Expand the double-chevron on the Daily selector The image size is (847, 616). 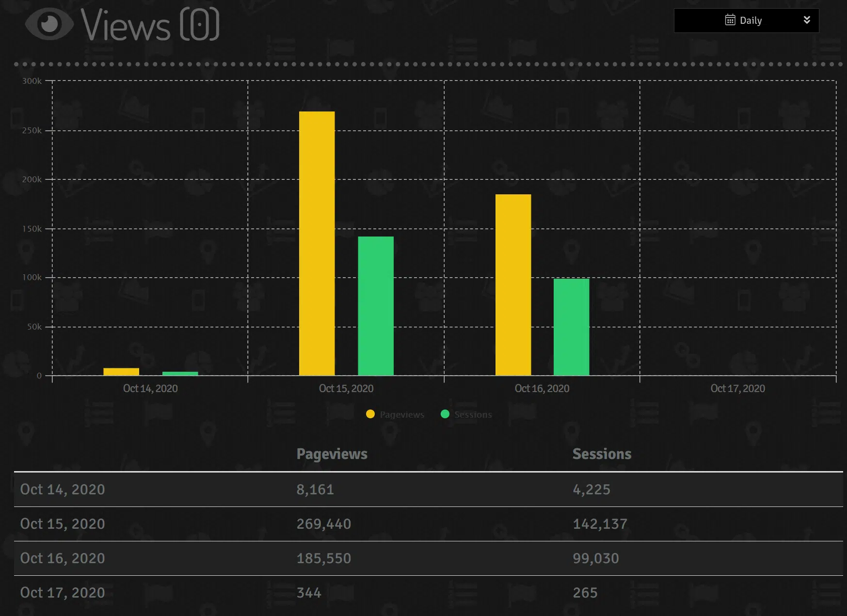point(806,20)
